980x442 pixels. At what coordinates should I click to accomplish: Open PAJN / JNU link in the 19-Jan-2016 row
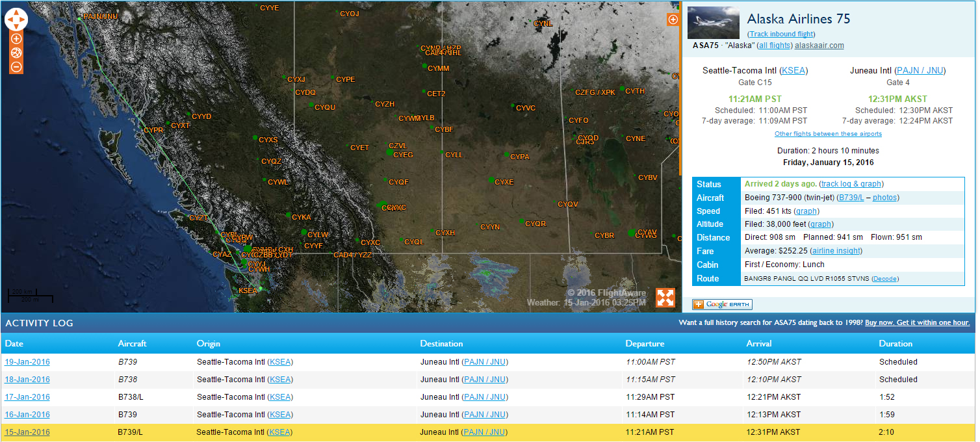(x=485, y=362)
